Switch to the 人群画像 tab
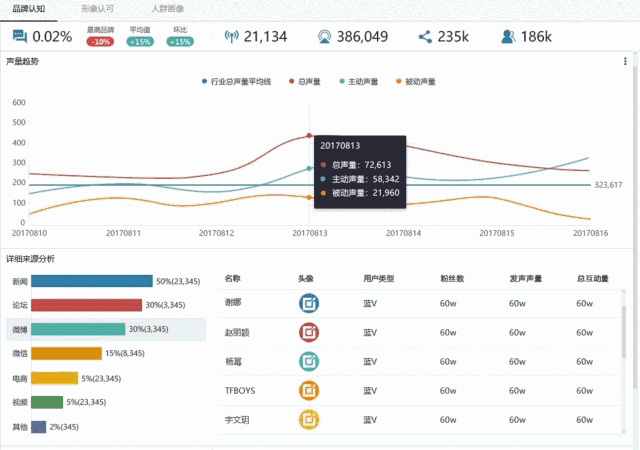This screenshot has width=640, height=450. (167, 8)
